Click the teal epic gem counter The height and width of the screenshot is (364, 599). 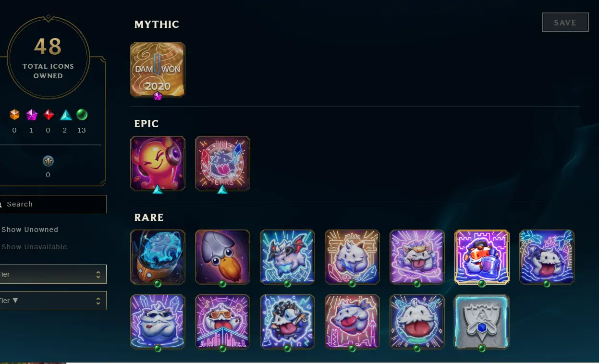point(65,115)
